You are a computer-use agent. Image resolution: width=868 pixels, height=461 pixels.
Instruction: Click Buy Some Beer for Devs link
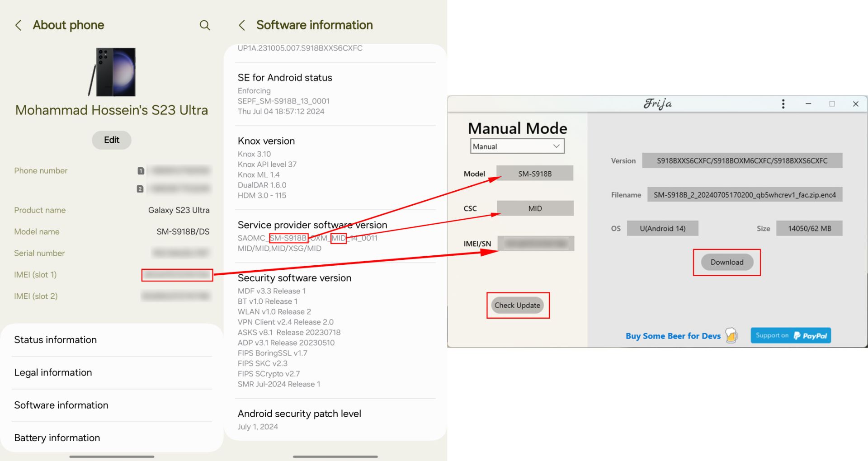(x=673, y=336)
